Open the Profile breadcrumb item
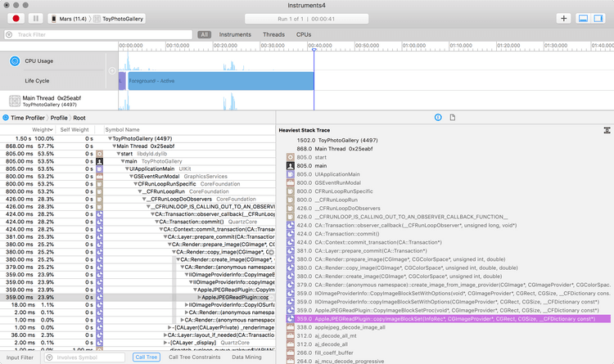This screenshot has width=614, height=364. pyautogui.click(x=59, y=118)
